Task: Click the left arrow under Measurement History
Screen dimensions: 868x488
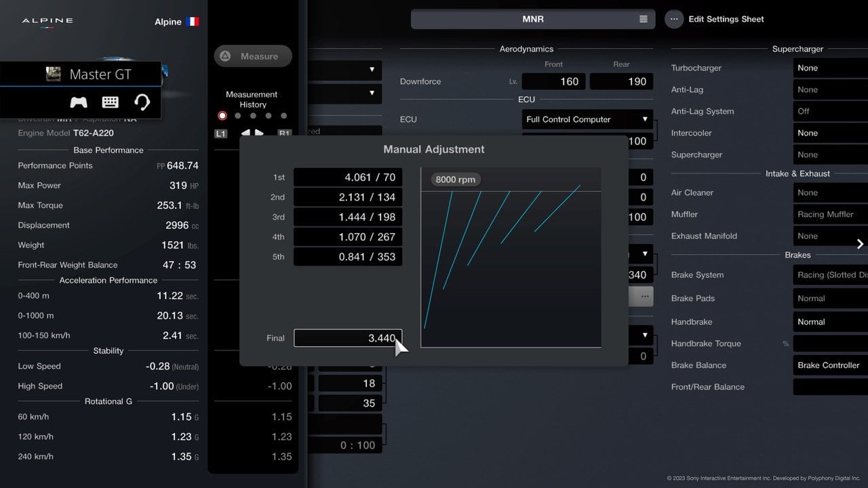Action: point(245,133)
